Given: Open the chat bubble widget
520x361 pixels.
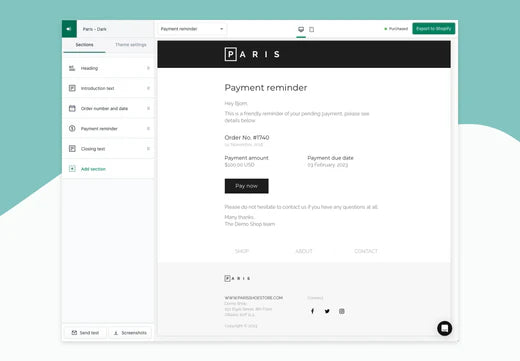Looking at the screenshot, I should tap(444, 328).
